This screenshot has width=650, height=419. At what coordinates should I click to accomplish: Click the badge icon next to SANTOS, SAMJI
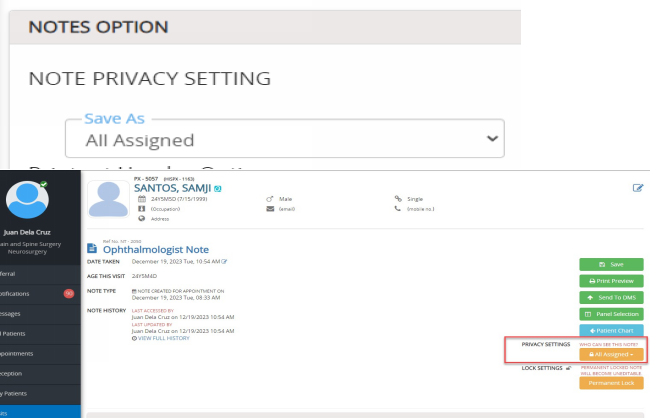[x=217, y=188]
